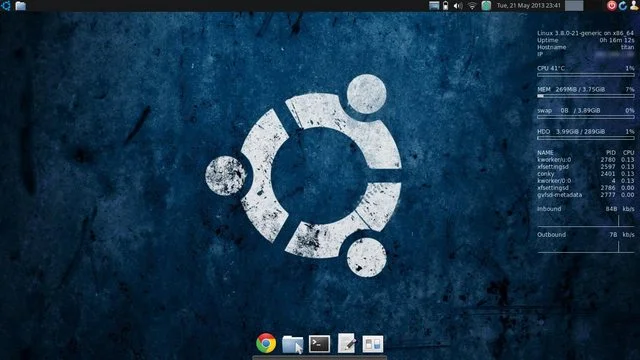The image size is (640, 360).
Task: Click the MEM 269MiB / 3.75GiB reading
Action: [x=571, y=89]
